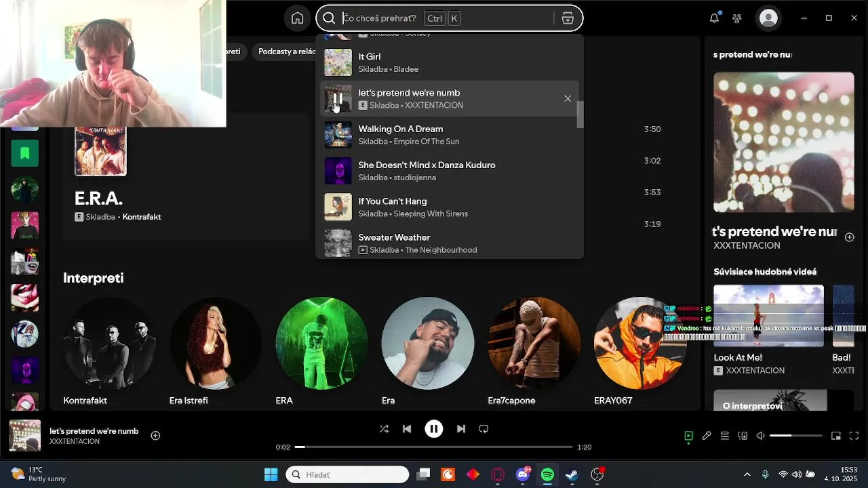This screenshot has width=868, height=488.
Task: Open Windows Start menu
Action: coord(271,474)
